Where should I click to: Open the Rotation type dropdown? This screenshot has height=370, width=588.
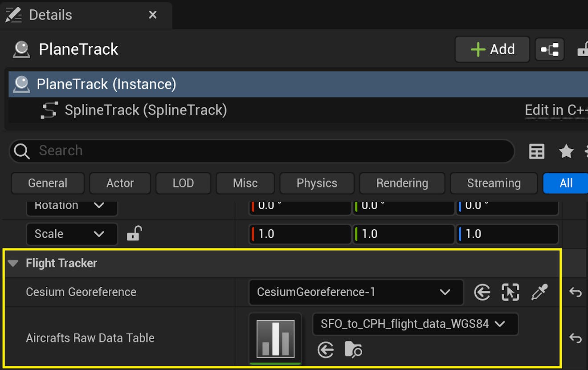pos(72,207)
